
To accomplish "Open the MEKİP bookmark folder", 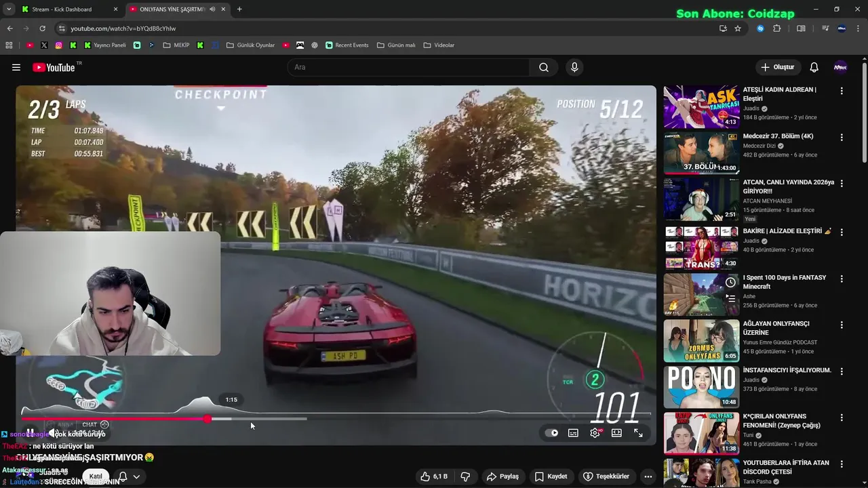I will (176, 45).
